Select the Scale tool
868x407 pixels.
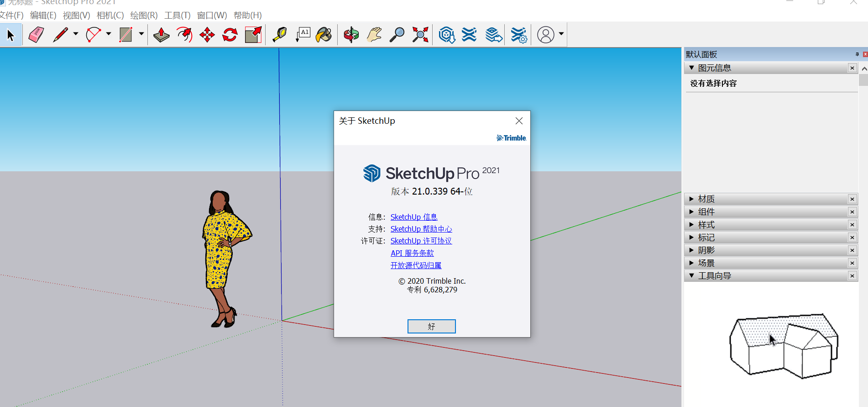253,35
